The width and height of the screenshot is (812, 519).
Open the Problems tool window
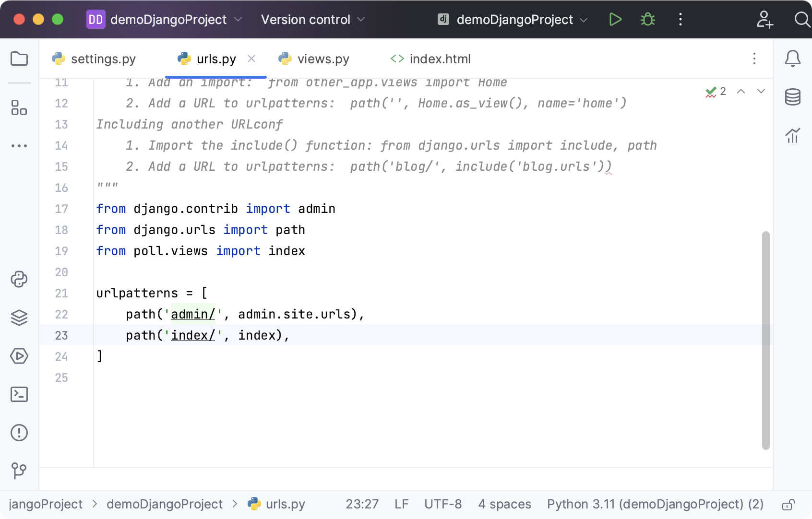tap(19, 433)
